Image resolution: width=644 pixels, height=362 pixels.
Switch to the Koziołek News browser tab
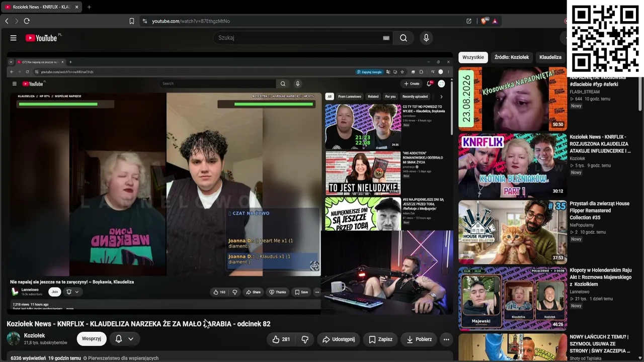click(x=41, y=7)
